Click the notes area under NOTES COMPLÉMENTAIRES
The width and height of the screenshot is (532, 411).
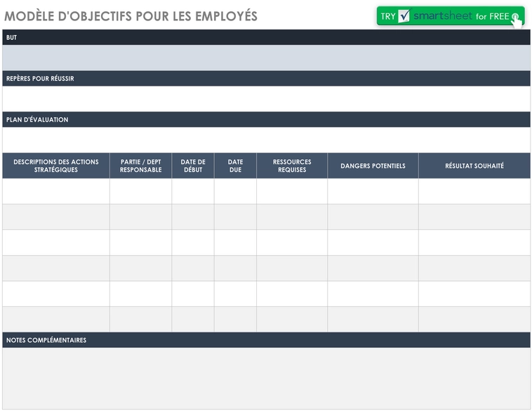click(266, 378)
